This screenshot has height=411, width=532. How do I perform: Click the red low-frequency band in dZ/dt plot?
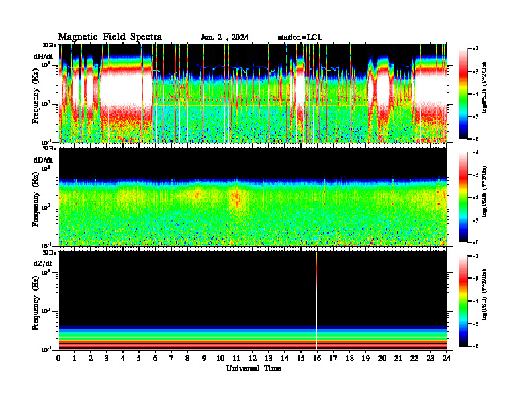(x=253, y=345)
